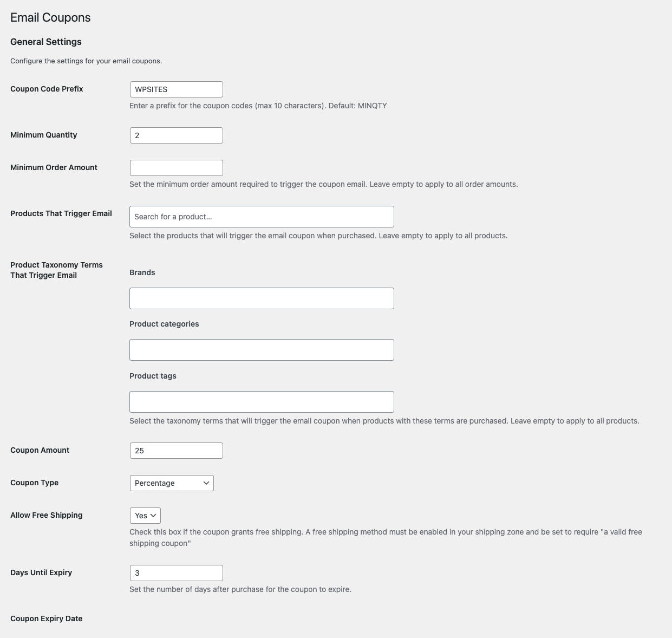Screen dimensions: 672x638
Task: Click the 'Days Until Expiry' label text
Action: pos(41,572)
